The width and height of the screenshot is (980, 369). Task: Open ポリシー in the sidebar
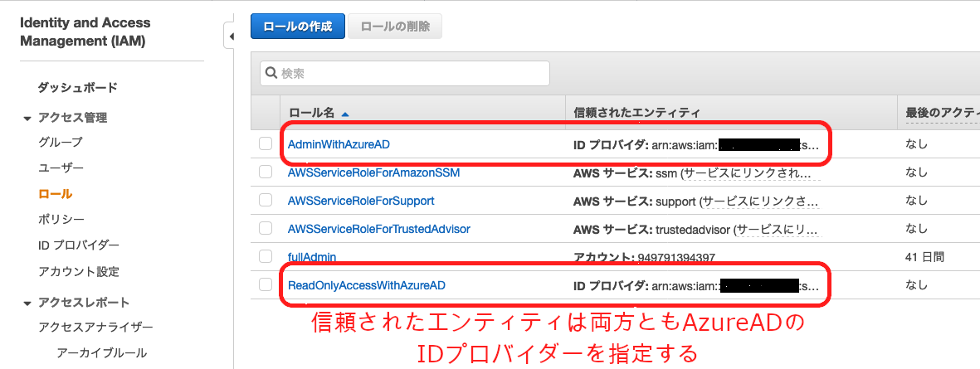pyautogui.click(x=61, y=220)
